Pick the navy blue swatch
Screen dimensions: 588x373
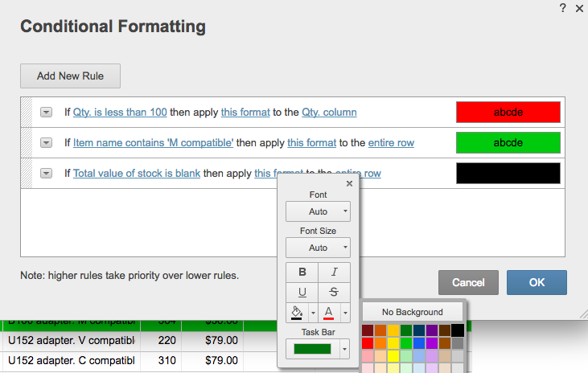[419, 330]
